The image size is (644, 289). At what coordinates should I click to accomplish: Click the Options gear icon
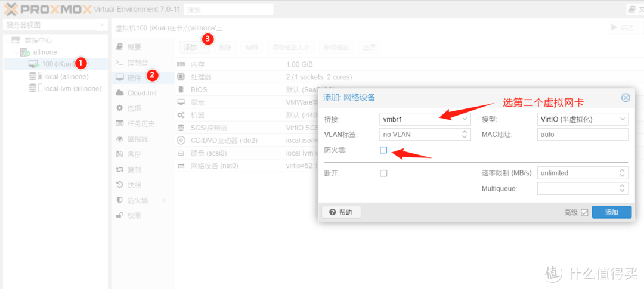click(x=119, y=108)
